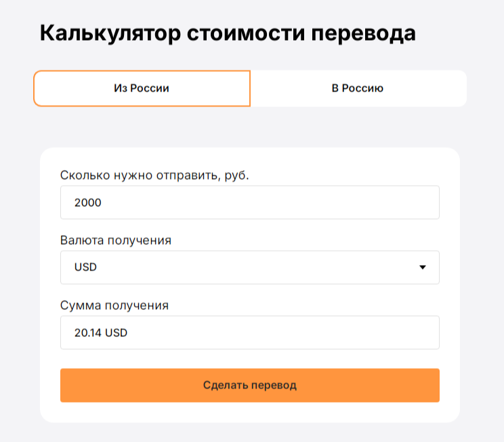The height and width of the screenshot is (442, 504).
Task: Click the 2000 value in amount field
Action: pyautogui.click(x=88, y=202)
